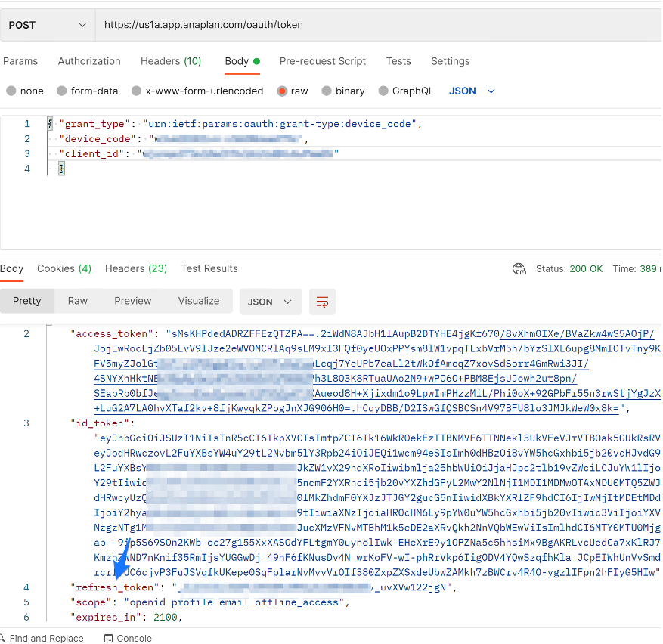
Task: Switch response view to Raw
Action: coord(78,301)
